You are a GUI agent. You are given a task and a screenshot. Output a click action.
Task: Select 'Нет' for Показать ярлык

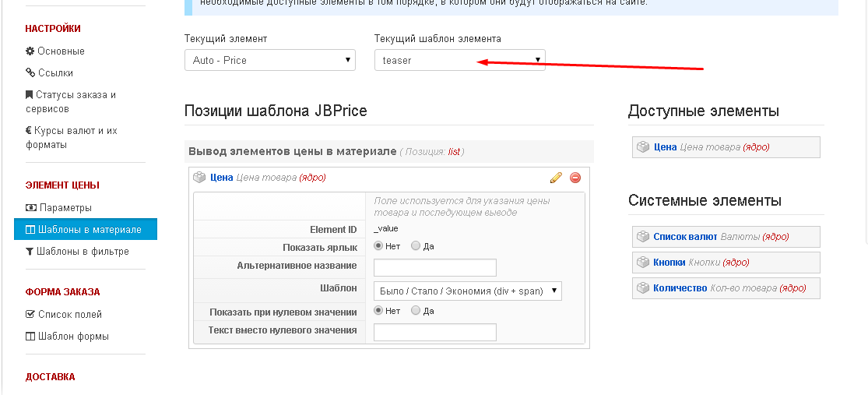pos(379,246)
